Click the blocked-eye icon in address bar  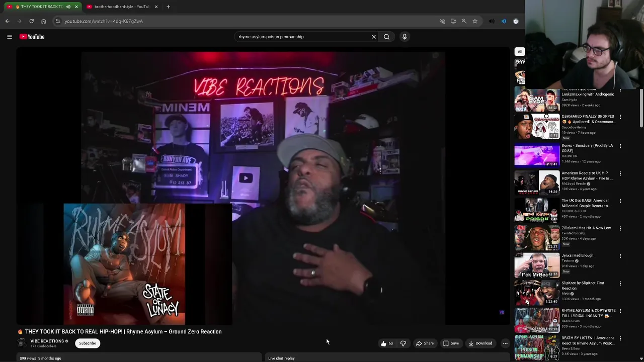point(443,21)
